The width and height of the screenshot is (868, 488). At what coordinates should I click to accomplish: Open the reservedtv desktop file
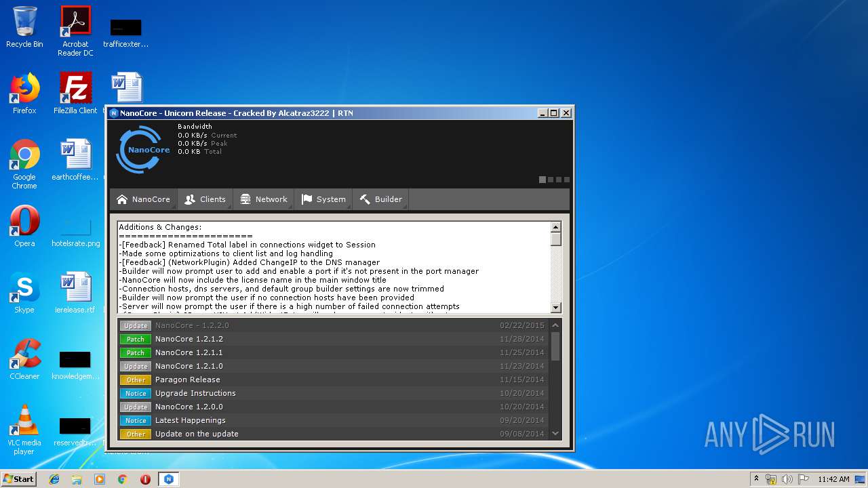pos(75,431)
